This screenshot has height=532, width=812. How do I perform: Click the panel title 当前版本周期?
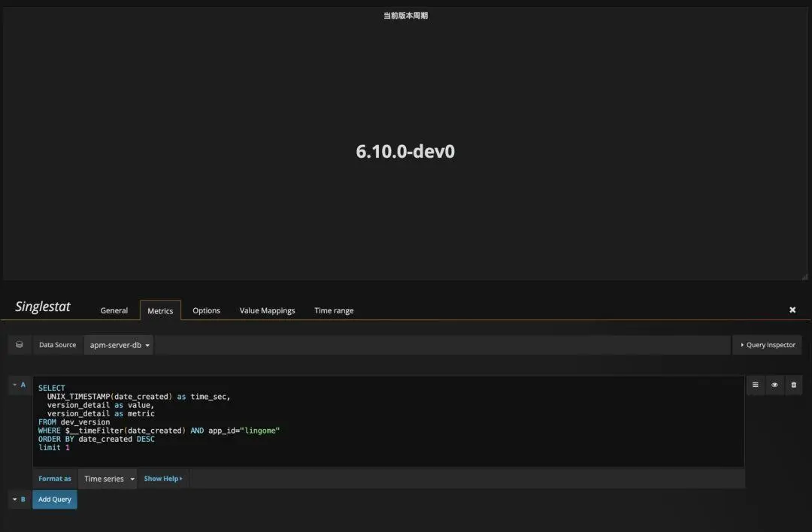[x=405, y=16]
